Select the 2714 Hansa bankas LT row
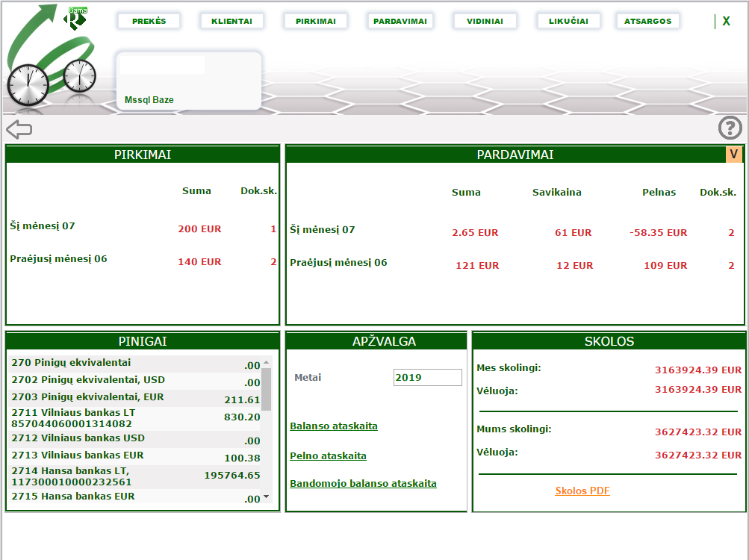 (x=134, y=476)
